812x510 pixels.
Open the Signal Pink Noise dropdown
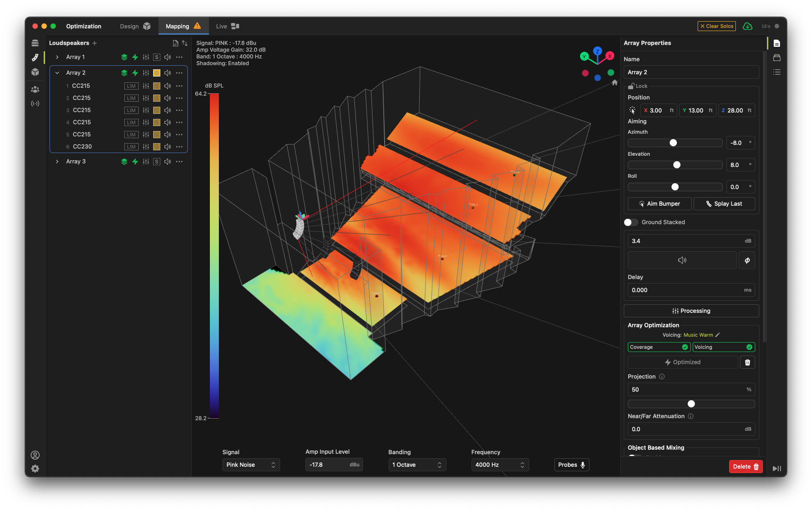pyautogui.click(x=251, y=465)
